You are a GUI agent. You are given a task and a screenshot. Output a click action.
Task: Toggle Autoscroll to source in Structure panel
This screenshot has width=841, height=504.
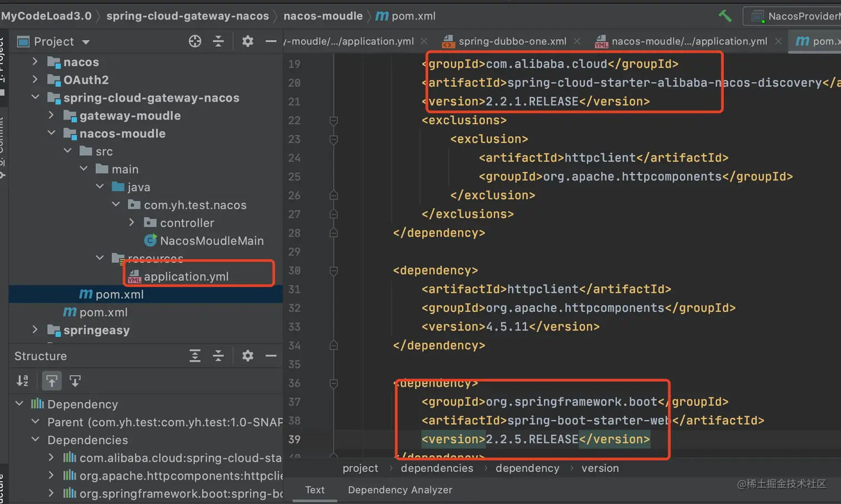[x=52, y=381]
